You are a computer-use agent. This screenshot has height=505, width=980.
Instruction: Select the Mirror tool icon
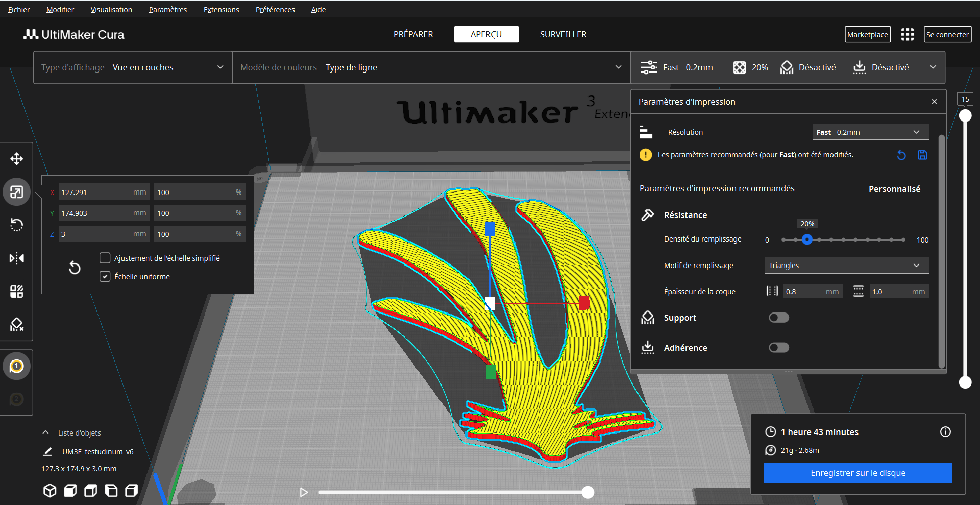click(x=16, y=258)
